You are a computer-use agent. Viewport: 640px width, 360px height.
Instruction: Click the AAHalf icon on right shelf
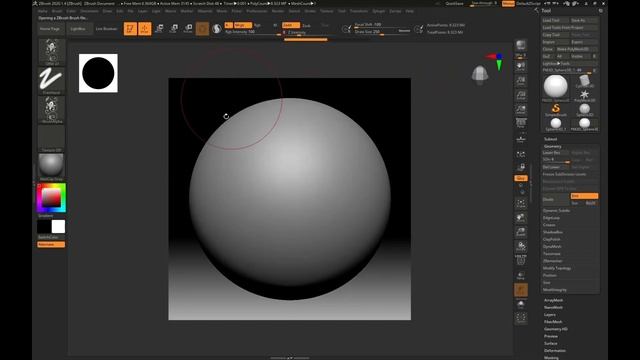[521, 109]
